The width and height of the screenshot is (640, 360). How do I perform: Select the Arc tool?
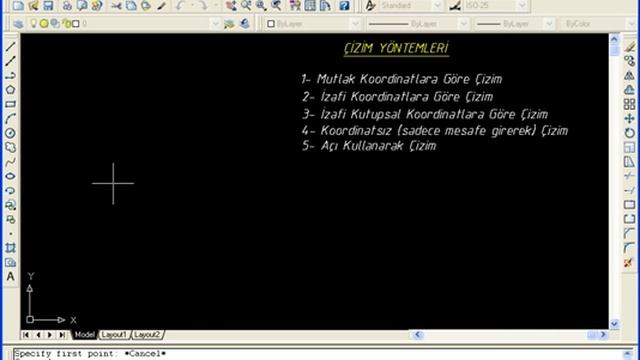pyautogui.click(x=10, y=118)
